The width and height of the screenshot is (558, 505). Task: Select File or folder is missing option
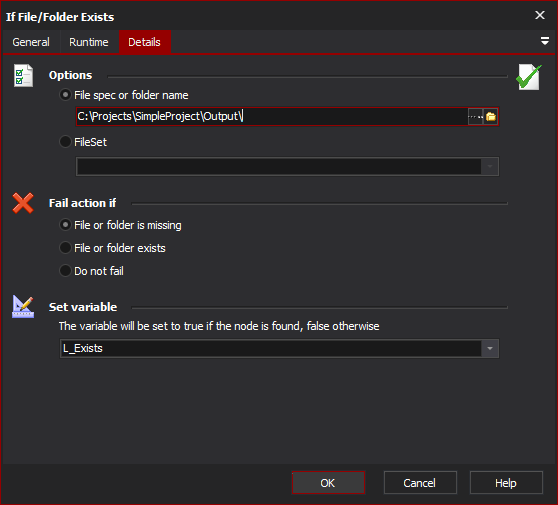tap(120, 225)
